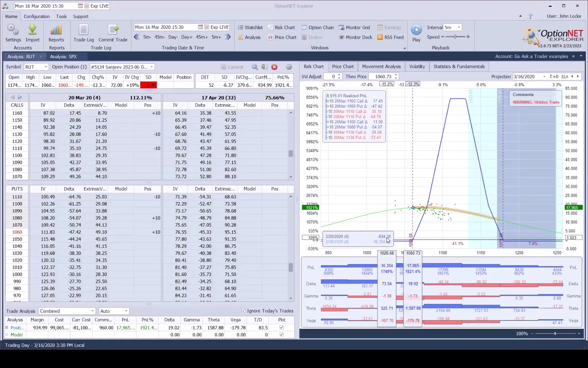Click the red delete position icon
This screenshot has height=368, width=588.
(x=274, y=67)
